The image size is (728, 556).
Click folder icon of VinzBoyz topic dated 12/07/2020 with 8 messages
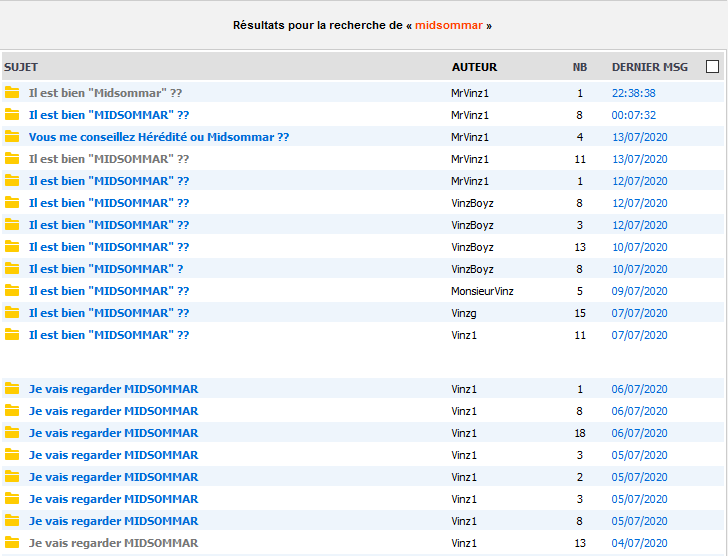point(12,203)
